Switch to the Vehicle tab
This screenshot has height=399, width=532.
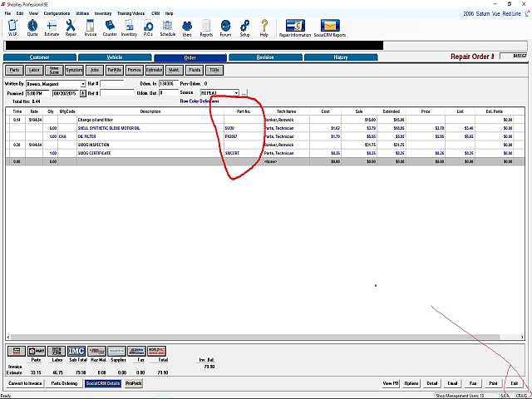115,57
